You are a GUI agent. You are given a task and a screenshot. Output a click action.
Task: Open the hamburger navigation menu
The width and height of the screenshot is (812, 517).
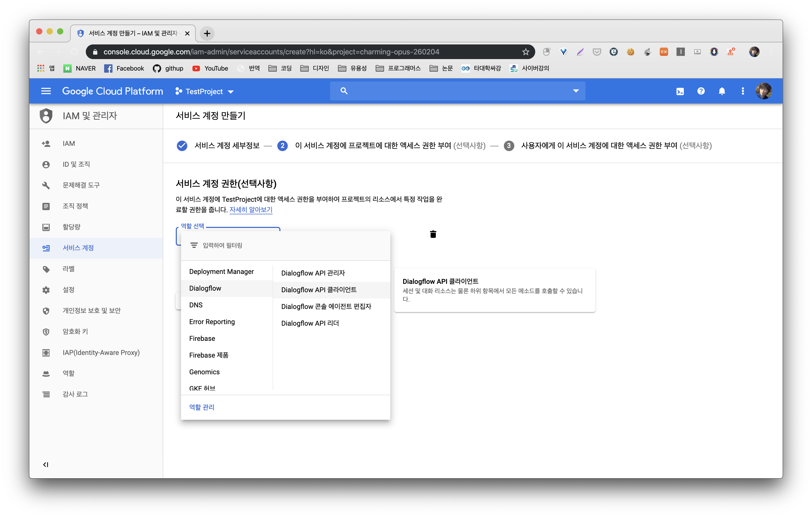point(46,91)
